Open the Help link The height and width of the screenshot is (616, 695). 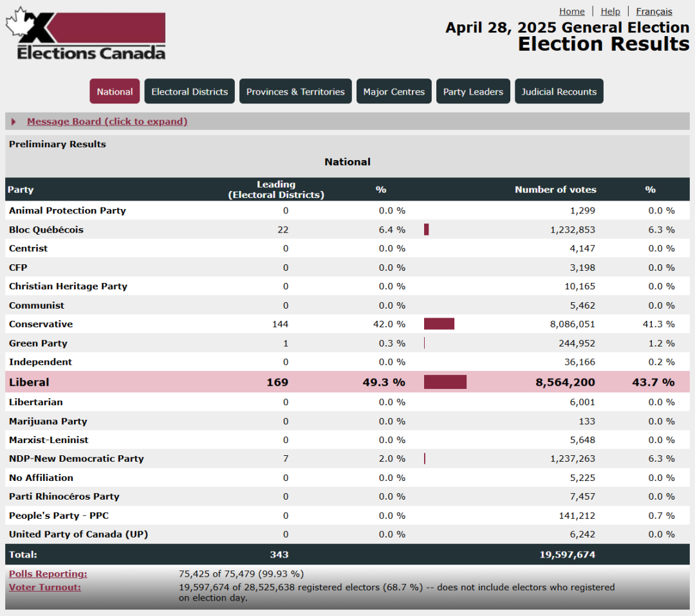coord(610,12)
